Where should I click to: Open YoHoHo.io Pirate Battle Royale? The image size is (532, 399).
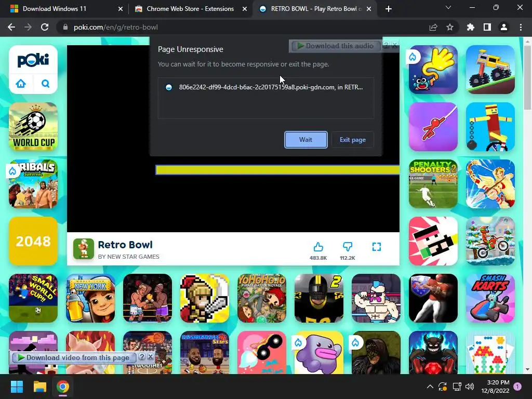click(262, 298)
